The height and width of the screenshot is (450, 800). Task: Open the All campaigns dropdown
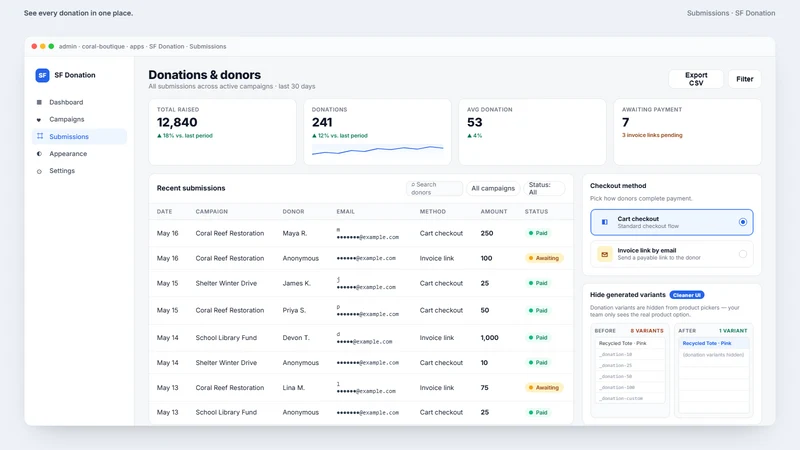pos(493,188)
